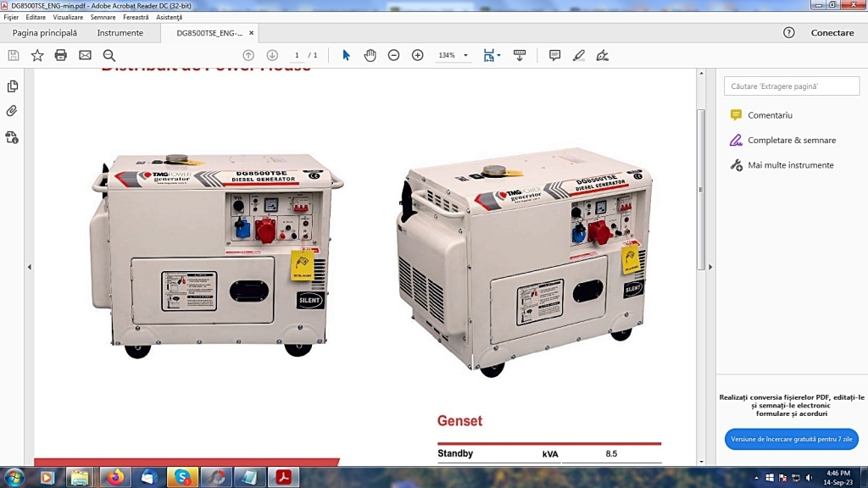Zoom in with the plus icon
Screen dimensions: 868x488
pos(417,55)
